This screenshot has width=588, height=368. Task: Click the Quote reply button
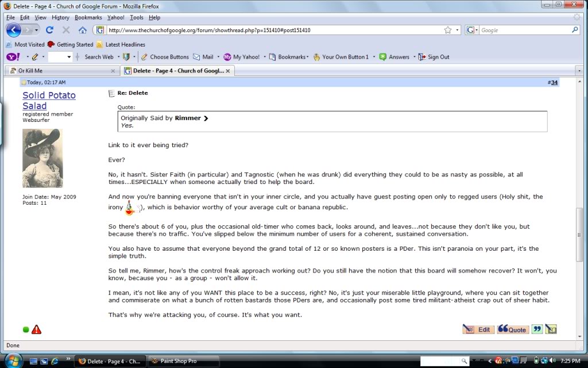coord(513,329)
